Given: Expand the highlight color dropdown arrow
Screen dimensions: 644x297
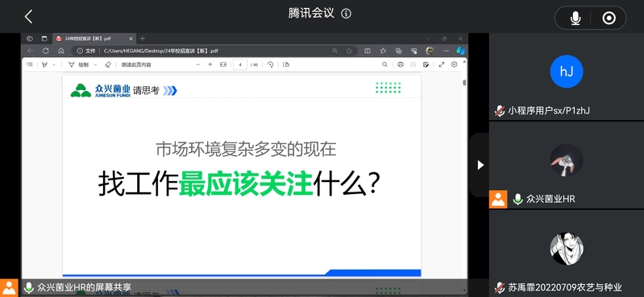Looking at the screenshot, I should click(x=54, y=65).
